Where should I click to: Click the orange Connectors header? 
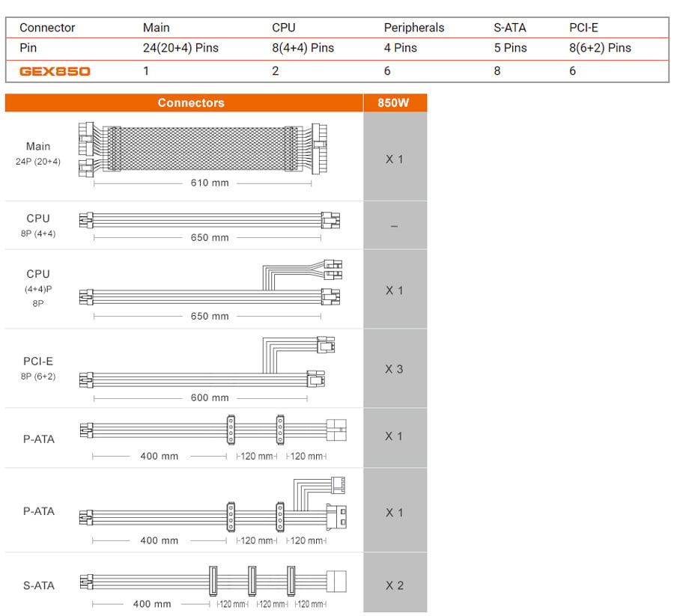pyautogui.click(x=184, y=103)
